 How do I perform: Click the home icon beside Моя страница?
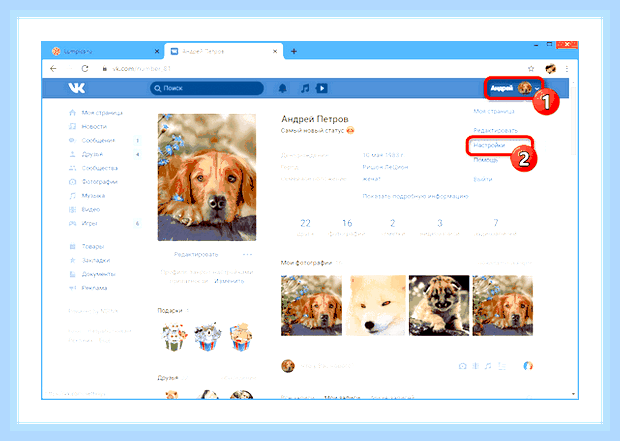pyautogui.click(x=72, y=113)
